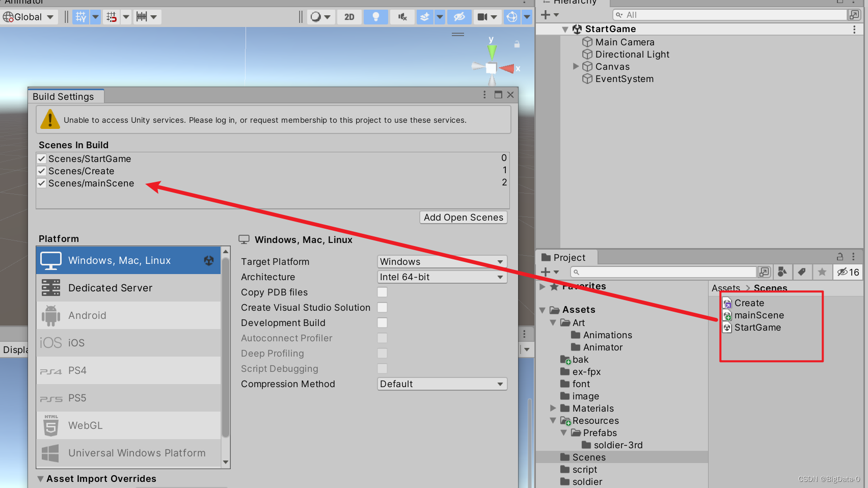
Task: Click Search by Label tag icon
Action: click(x=802, y=272)
